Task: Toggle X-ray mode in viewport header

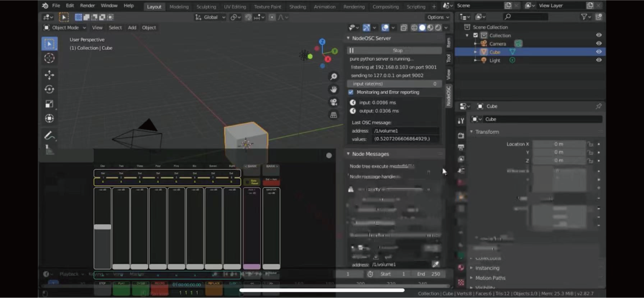Action: 403,28
